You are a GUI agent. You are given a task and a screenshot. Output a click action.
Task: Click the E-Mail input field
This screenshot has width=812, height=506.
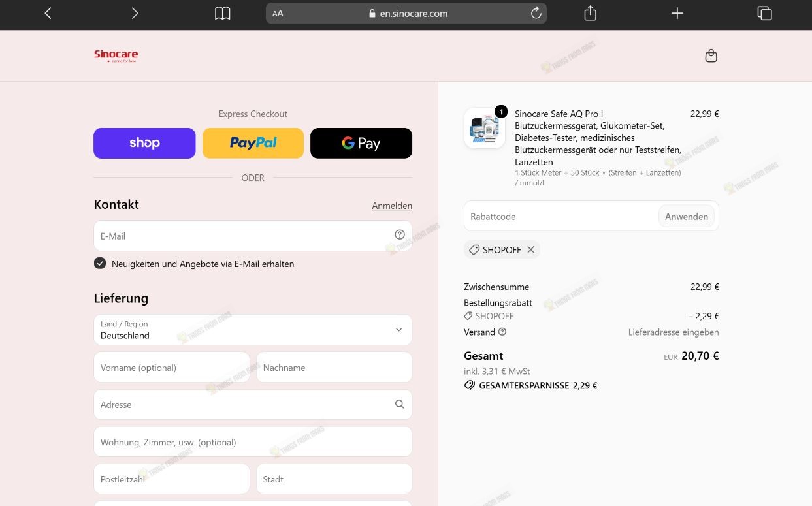pyautogui.click(x=253, y=236)
